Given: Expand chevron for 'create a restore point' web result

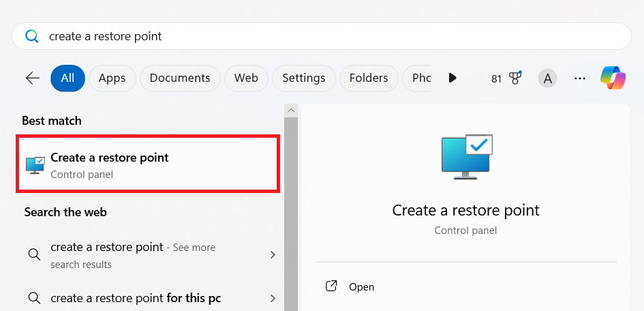Looking at the screenshot, I should 273,254.
